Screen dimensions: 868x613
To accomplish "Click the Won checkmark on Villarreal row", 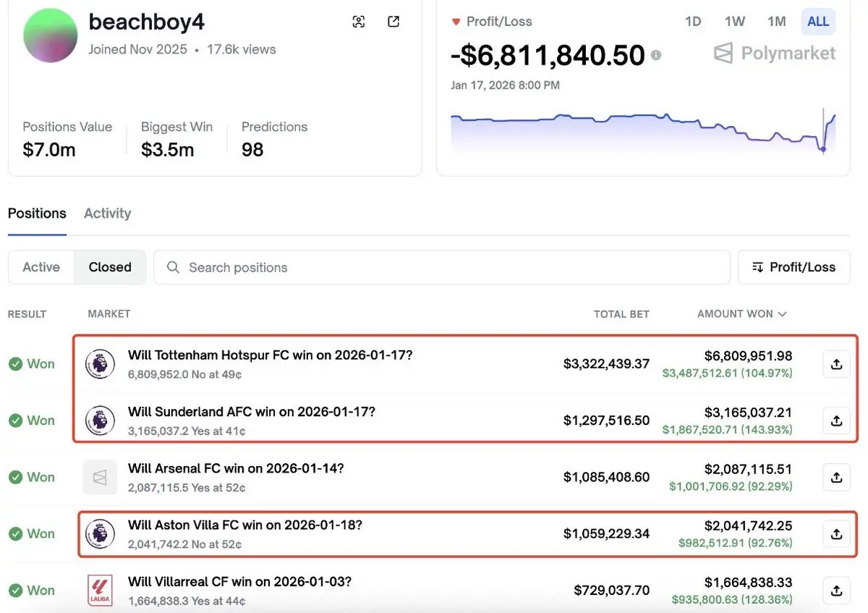I will click(15, 590).
